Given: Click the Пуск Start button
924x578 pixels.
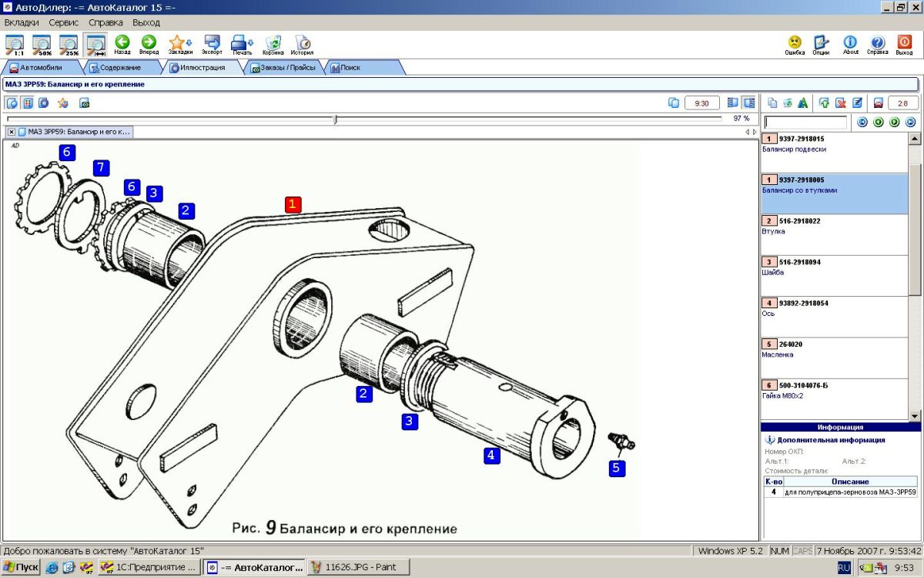Looking at the screenshot, I should click(x=21, y=567).
